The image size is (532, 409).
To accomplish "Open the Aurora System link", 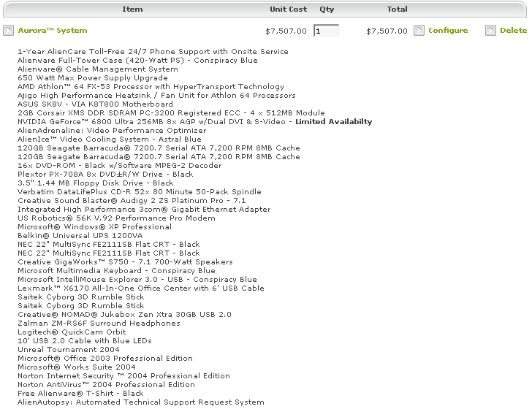I will (x=53, y=31).
